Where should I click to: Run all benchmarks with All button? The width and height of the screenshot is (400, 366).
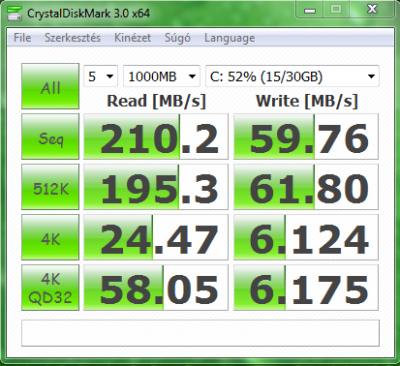(50, 86)
